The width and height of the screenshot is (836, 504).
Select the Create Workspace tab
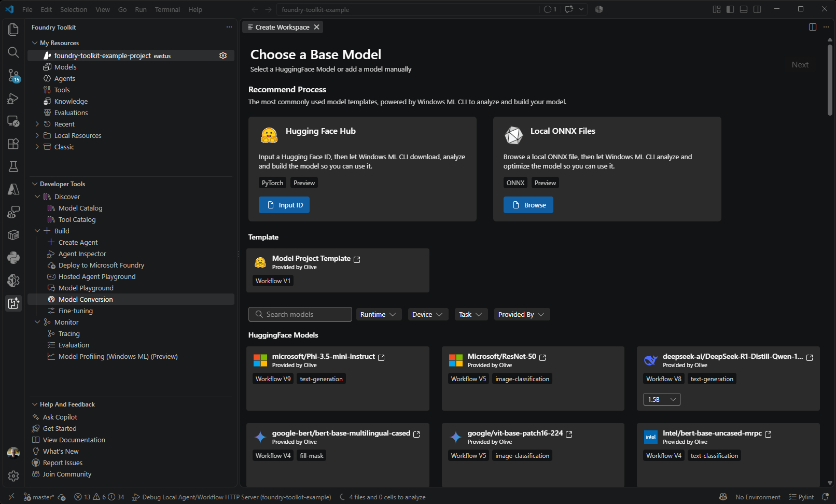282,27
